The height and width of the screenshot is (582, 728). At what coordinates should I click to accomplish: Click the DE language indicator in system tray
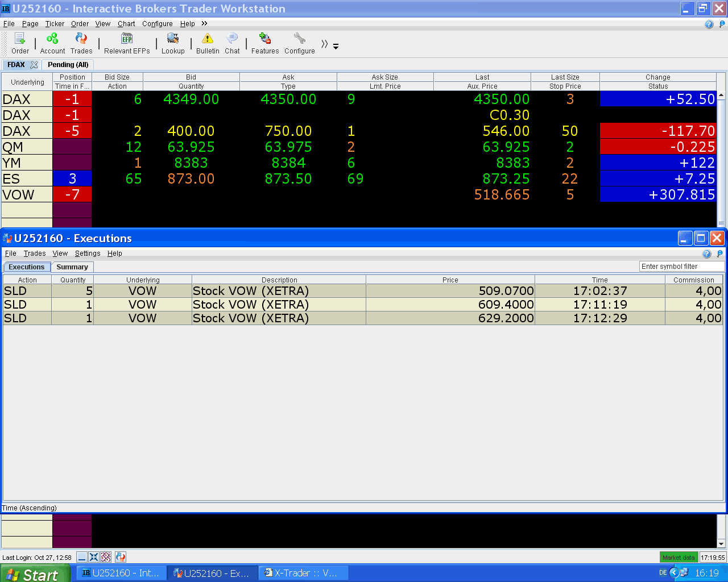[x=663, y=573]
